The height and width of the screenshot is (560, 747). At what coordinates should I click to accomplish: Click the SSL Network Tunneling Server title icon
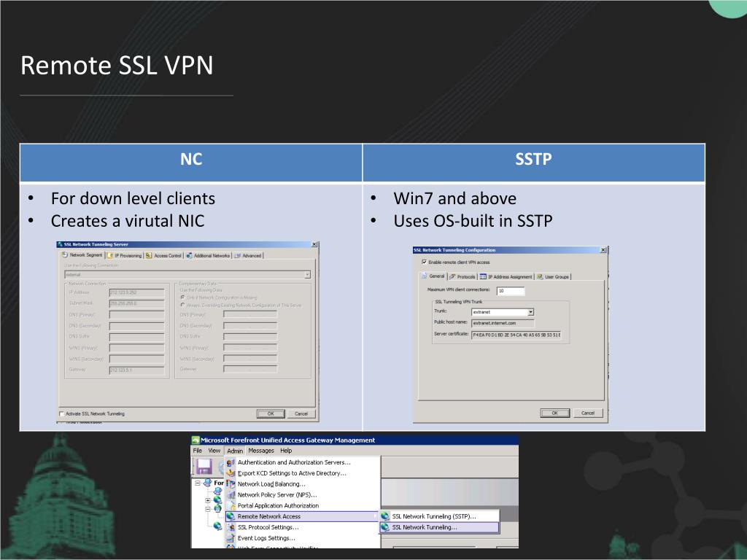(x=60, y=244)
